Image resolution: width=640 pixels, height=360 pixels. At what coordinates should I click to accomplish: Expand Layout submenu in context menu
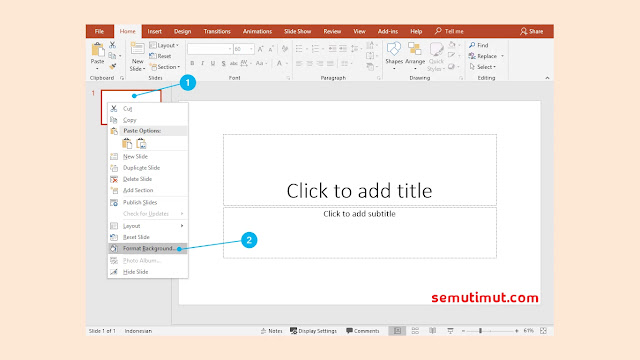(x=148, y=226)
